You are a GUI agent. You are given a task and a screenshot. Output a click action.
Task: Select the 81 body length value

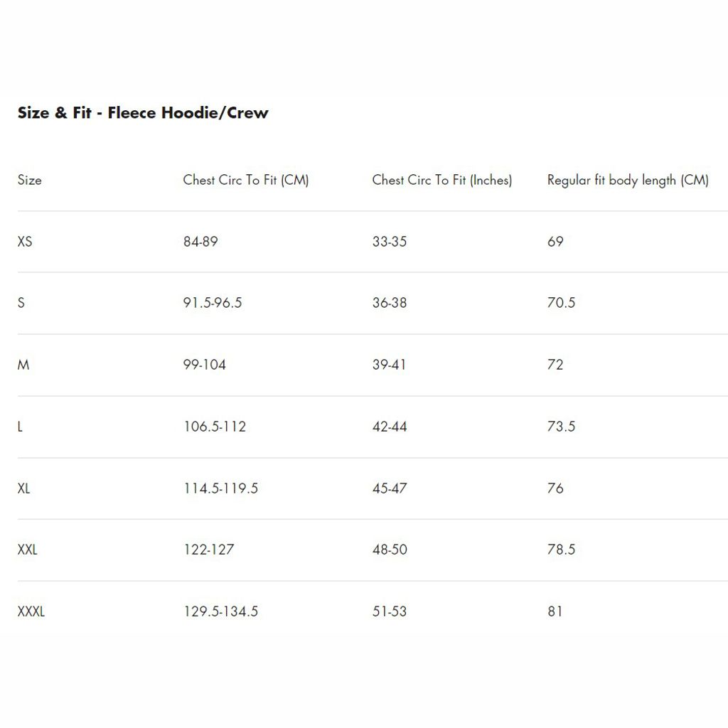555,611
